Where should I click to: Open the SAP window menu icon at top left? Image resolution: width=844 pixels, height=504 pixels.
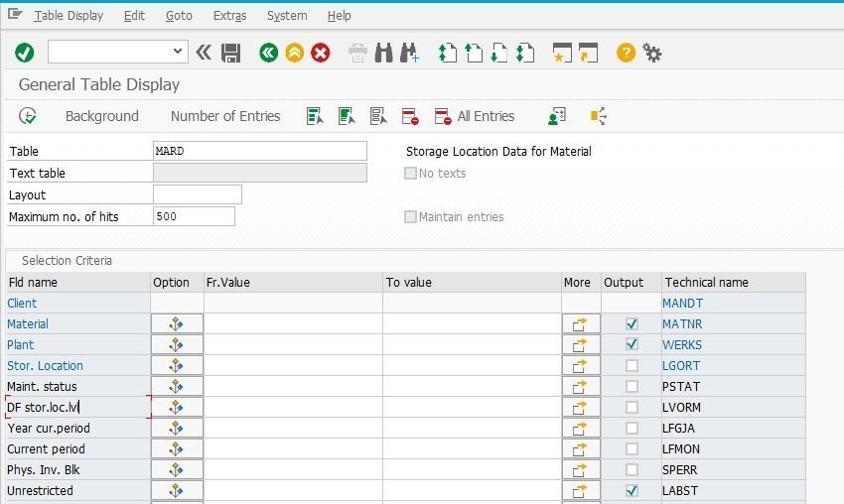(15, 15)
